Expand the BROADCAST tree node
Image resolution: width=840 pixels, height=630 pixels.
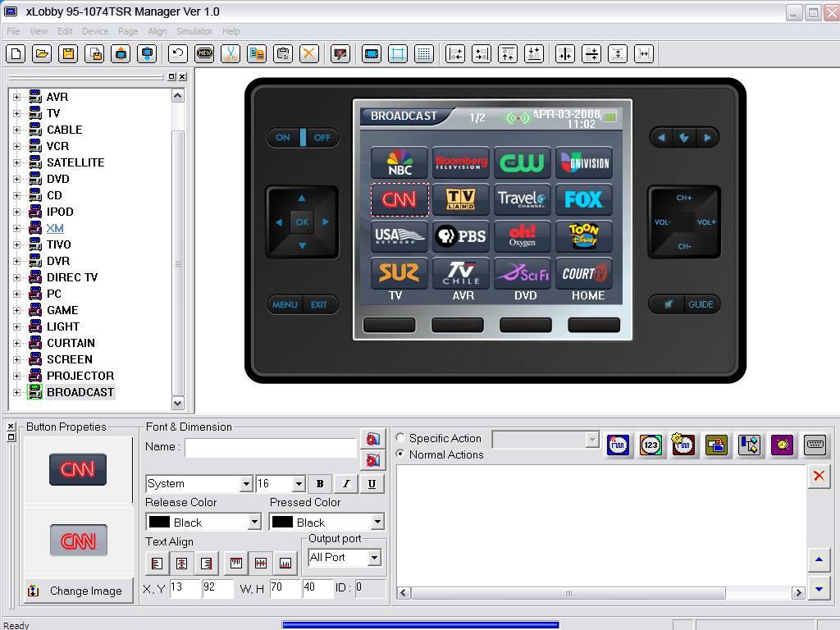click(16, 393)
